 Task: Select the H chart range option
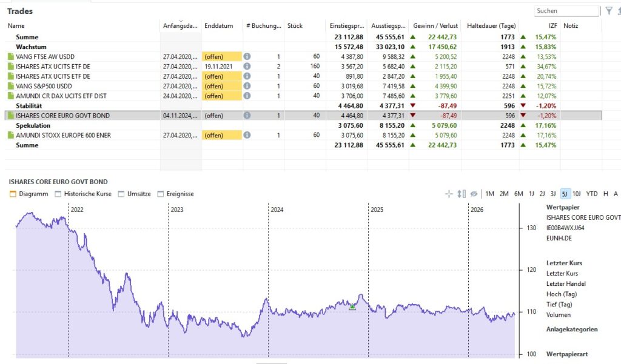click(x=606, y=194)
